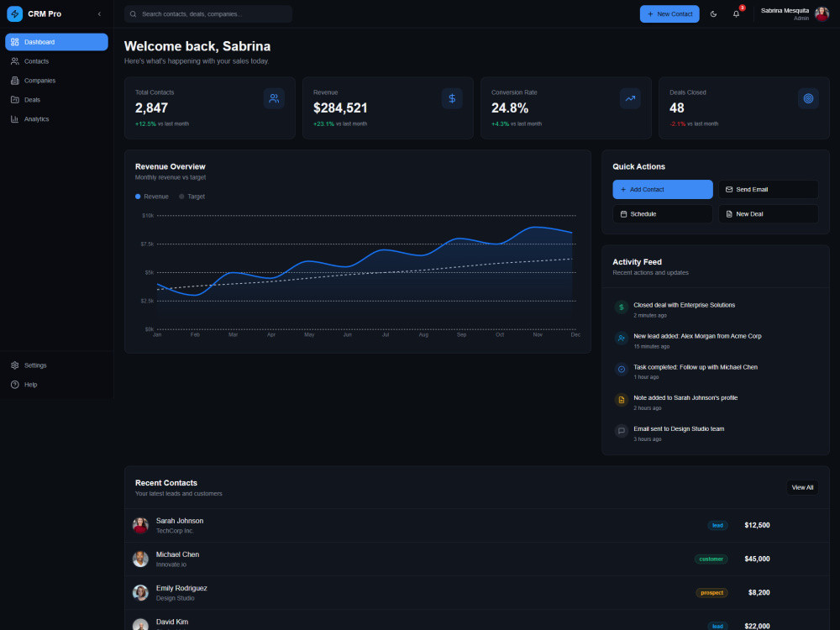Click Sarah Johnson's avatar
The height and width of the screenshot is (630, 840).
point(140,526)
